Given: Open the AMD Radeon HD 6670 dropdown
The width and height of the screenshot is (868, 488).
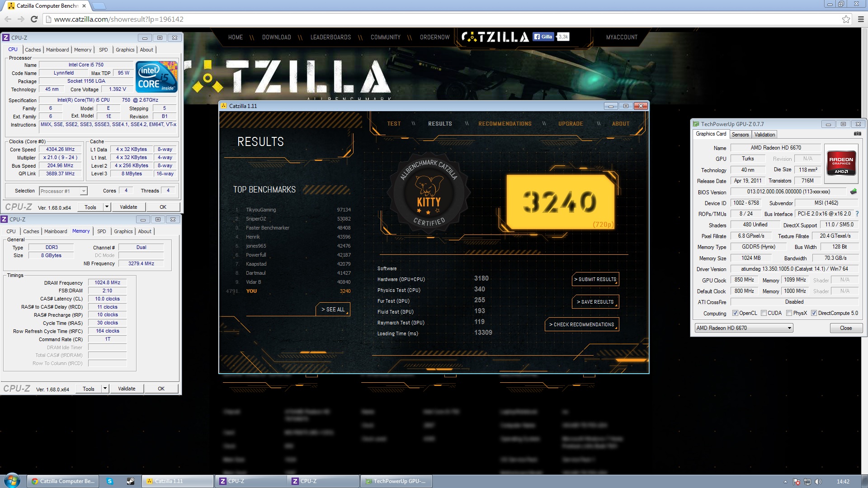Looking at the screenshot, I should click(x=744, y=328).
